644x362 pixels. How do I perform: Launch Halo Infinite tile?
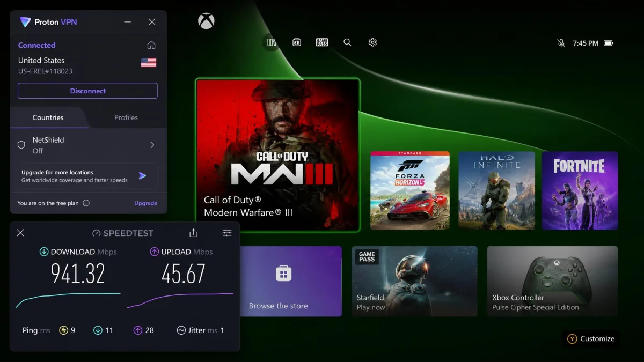pos(496,190)
